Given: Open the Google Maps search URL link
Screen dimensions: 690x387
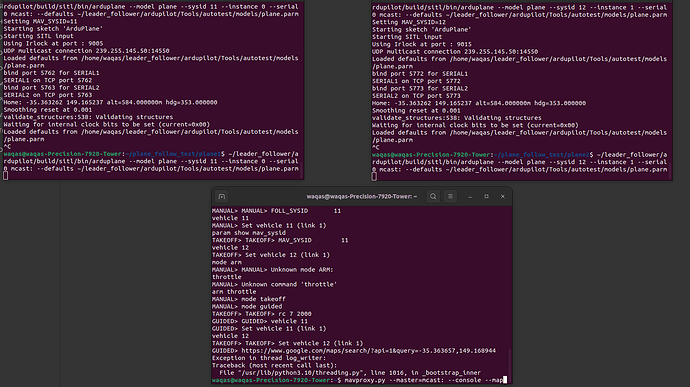Looking at the screenshot, I should [x=368, y=350].
